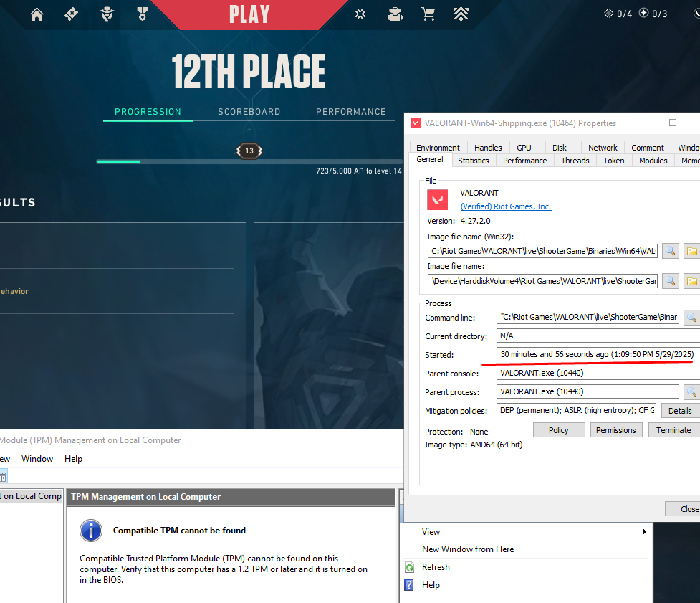Open the Battlepass ticket icon
700x603 pixels.
72,14
